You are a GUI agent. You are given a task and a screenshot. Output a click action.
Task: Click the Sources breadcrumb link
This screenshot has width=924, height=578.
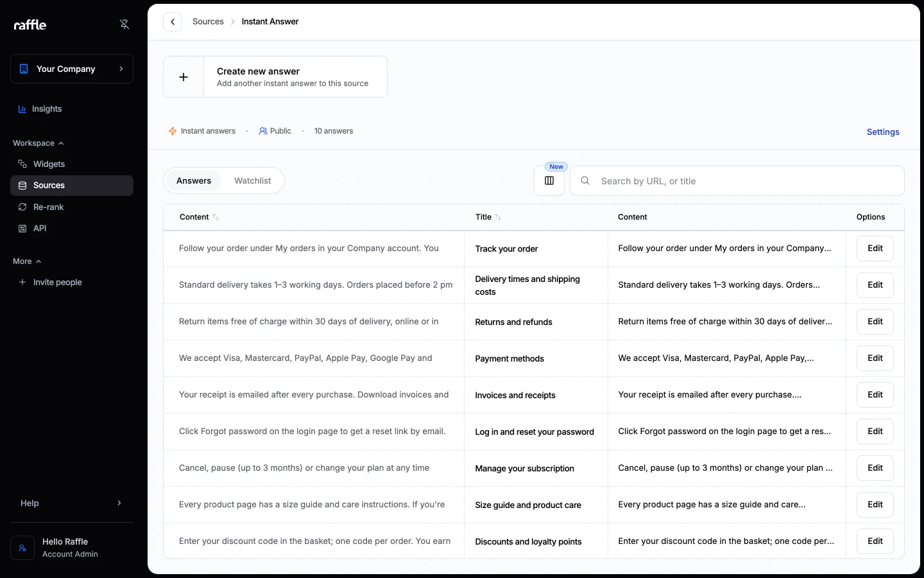point(208,22)
